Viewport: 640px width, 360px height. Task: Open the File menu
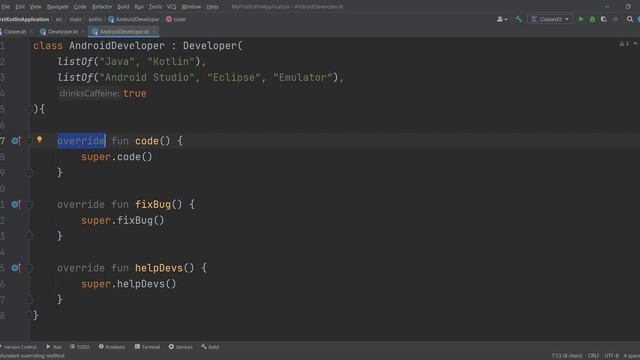(x=5, y=7)
